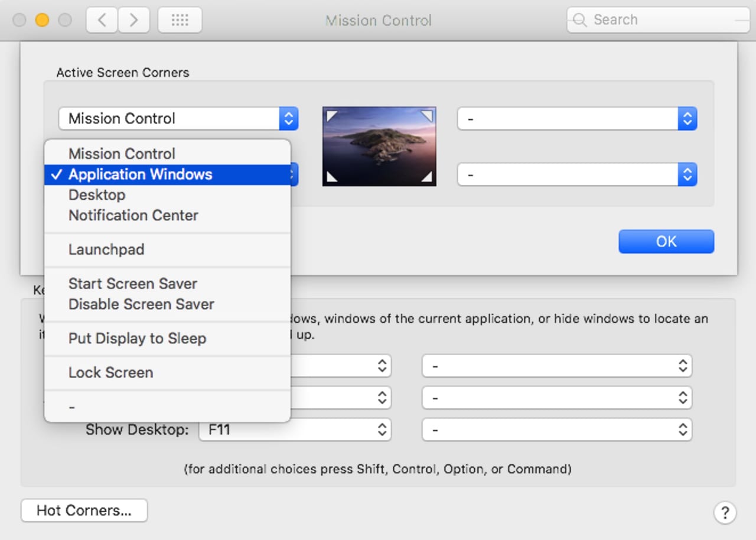Select Start Screen Saver option

click(133, 284)
